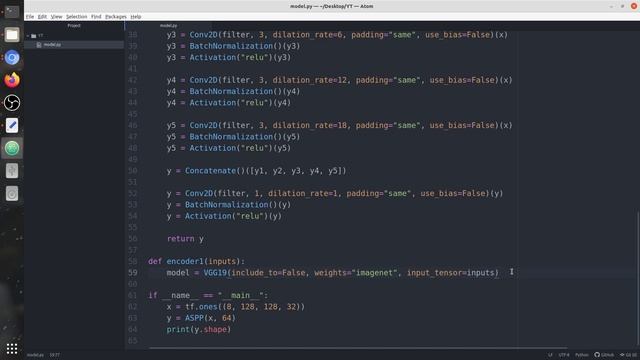Screen dimensions: 640x360
Task: Click 'print(y.shape)' on line 64
Action: pyautogui.click(x=199, y=329)
